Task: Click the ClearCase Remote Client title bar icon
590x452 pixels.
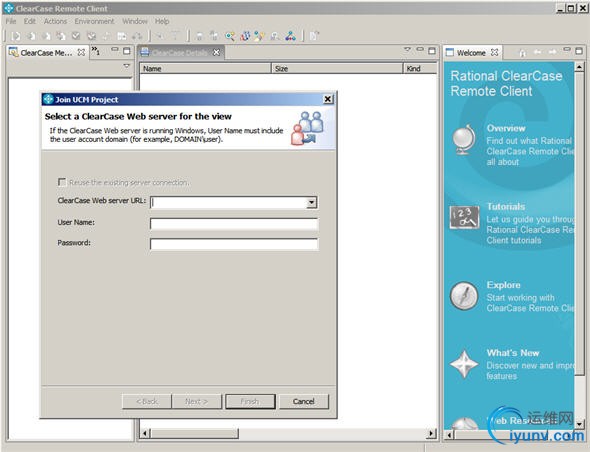Action: pyautogui.click(x=8, y=8)
